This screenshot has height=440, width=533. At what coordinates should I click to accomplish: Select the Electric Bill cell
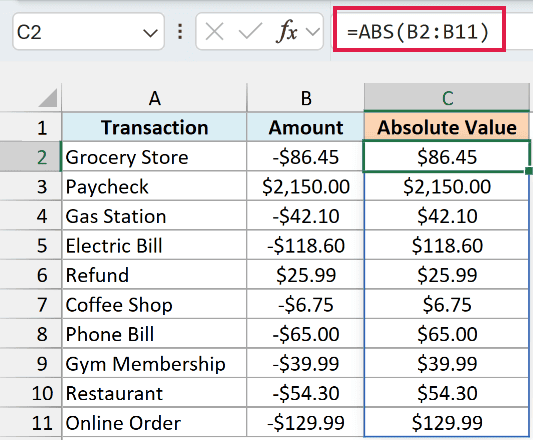154,246
